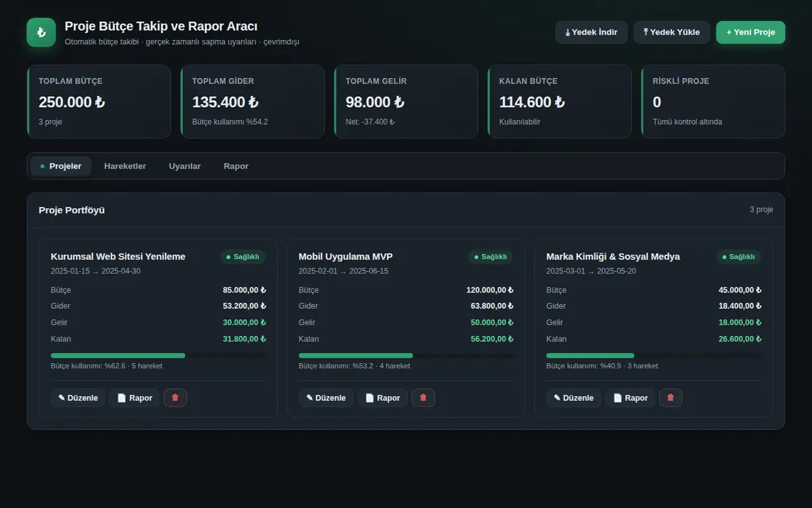Open report for Marka Kimliği & Sosyal Medya
Image resolution: width=812 pixels, height=508 pixels.
tap(629, 398)
